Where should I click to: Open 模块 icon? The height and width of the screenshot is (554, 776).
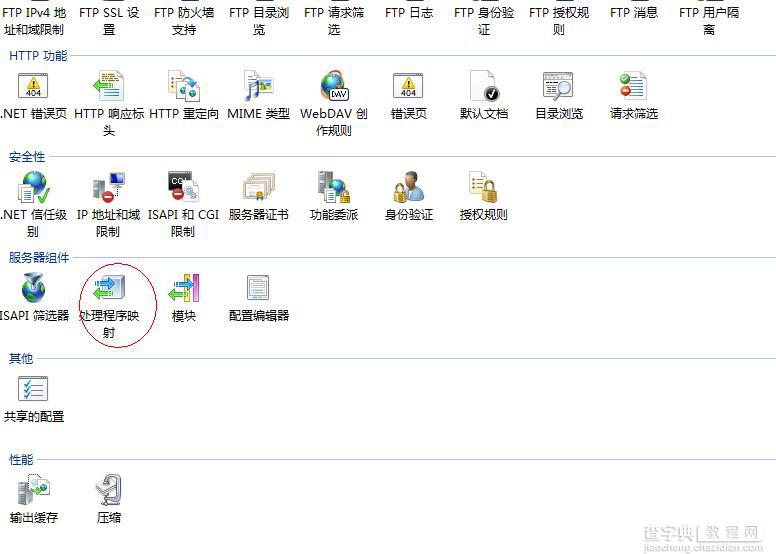point(184,288)
